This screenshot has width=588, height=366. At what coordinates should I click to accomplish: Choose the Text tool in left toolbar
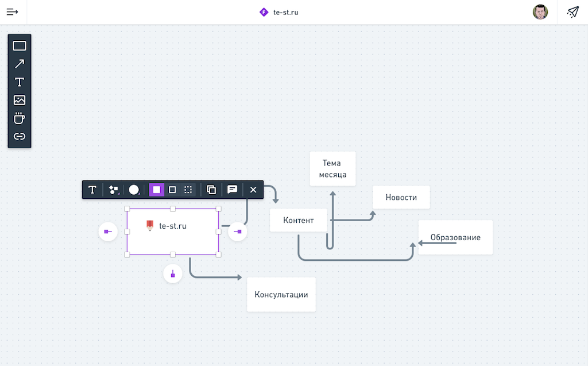click(20, 82)
